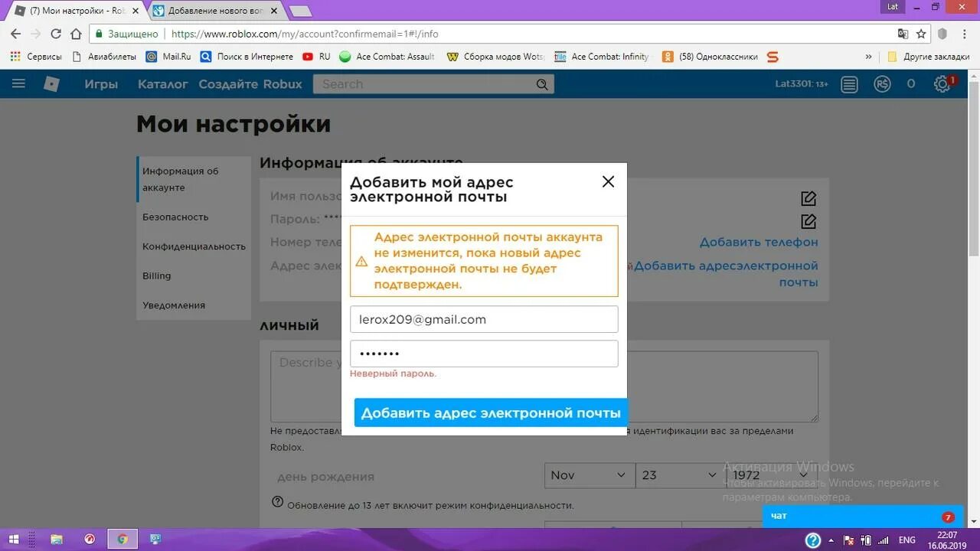Click the email address input field
The width and height of the screenshot is (980, 551).
pos(484,319)
